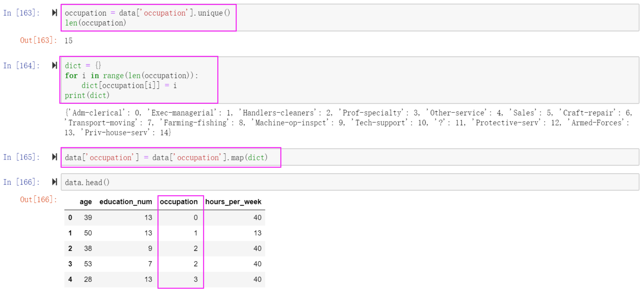This screenshot has width=644, height=299.
Task: Click age value 53
Action: point(88,264)
